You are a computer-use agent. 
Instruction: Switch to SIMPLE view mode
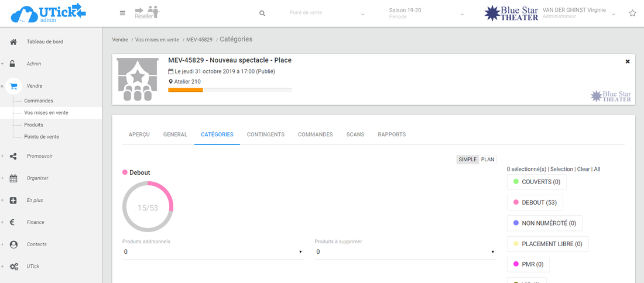[467, 160]
